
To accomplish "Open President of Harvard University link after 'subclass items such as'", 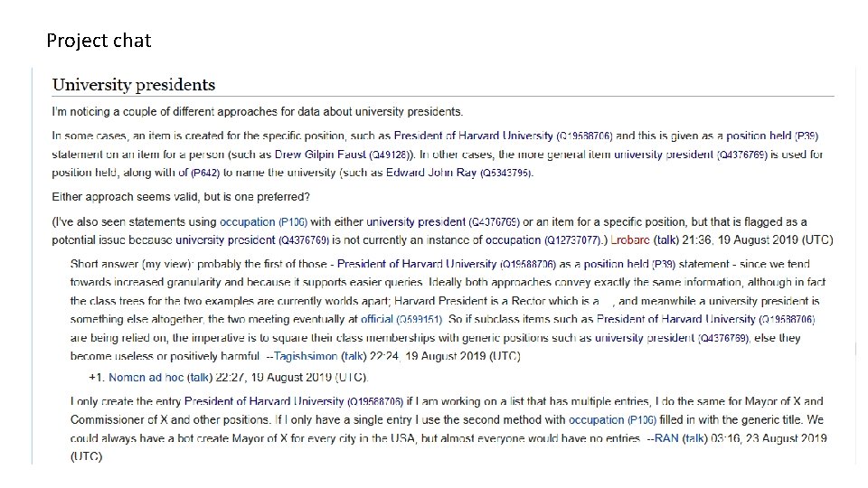I will [706, 319].
